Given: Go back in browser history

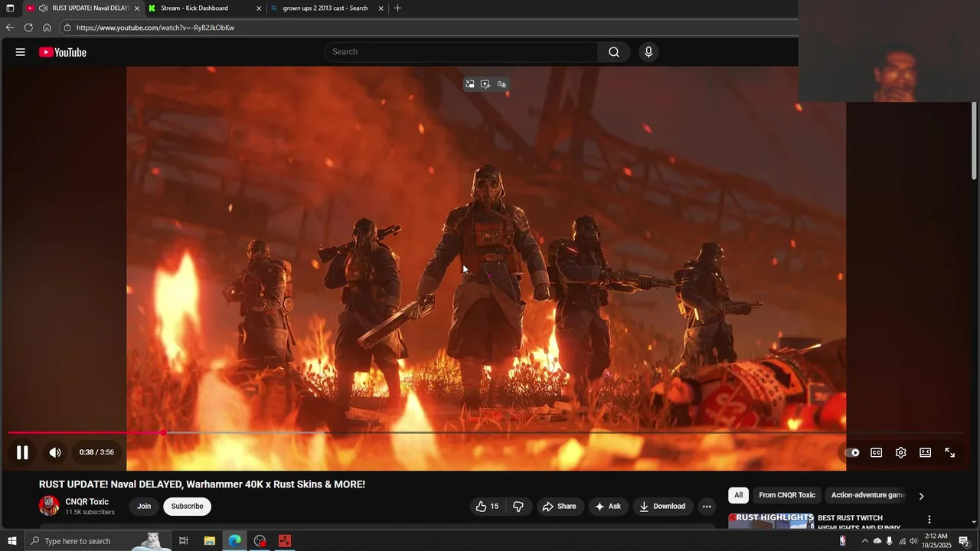Looking at the screenshot, I should [10, 28].
